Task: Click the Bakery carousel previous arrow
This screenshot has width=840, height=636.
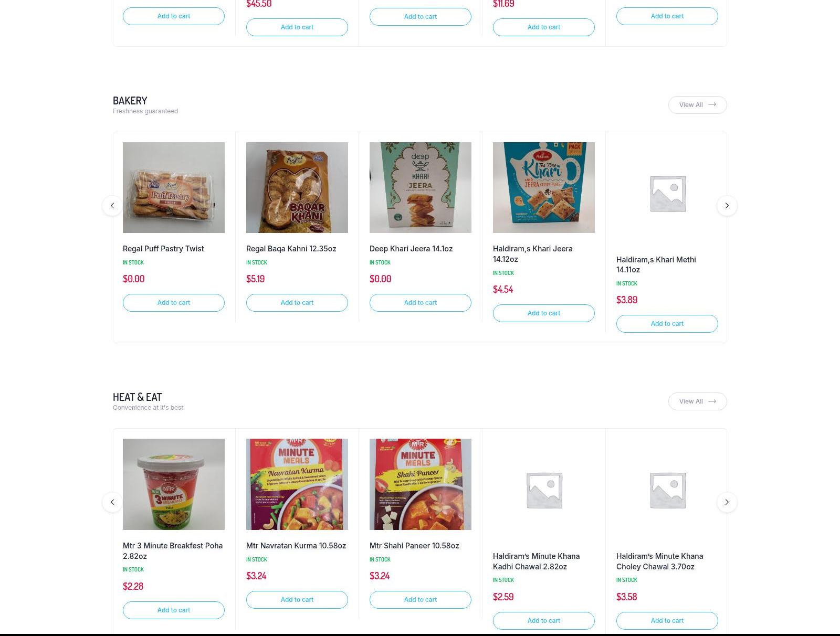Action: pos(112,206)
